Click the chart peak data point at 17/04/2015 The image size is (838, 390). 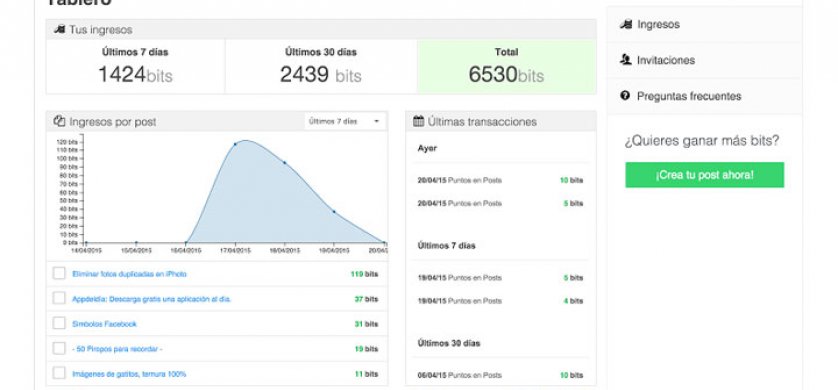[235, 144]
